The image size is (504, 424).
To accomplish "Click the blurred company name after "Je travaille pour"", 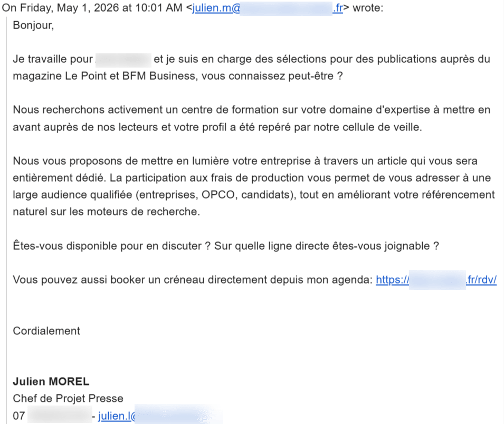I will tap(123, 60).
